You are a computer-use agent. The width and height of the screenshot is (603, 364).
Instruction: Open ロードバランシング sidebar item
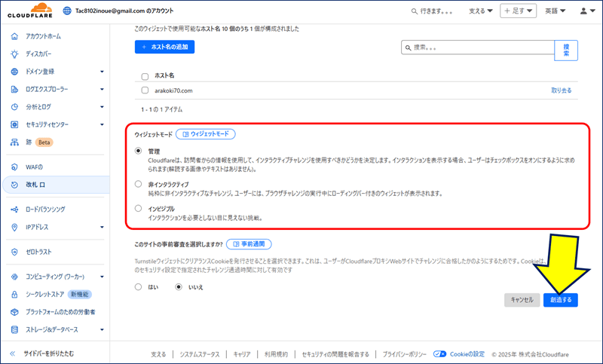click(x=45, y=210)
